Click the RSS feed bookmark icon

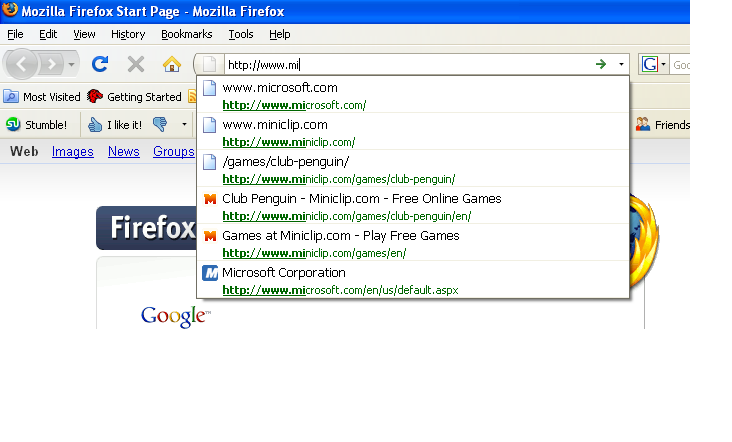click(192, 97)
